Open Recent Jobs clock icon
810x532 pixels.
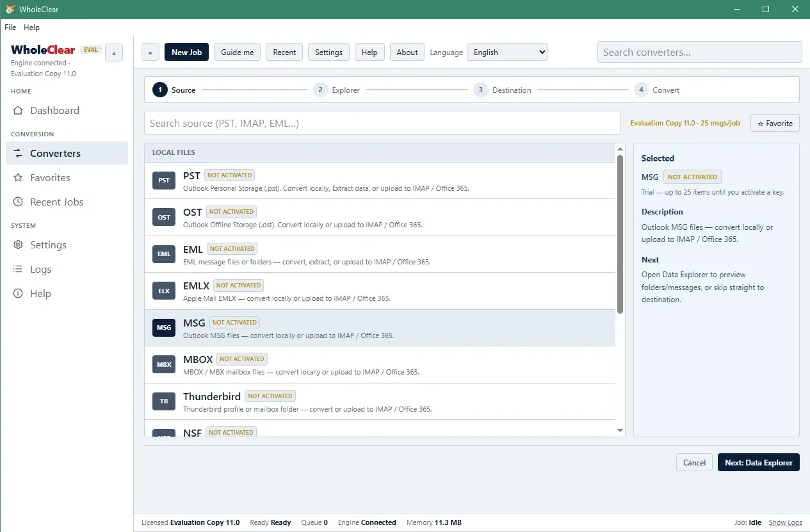(x=18, y=202)
